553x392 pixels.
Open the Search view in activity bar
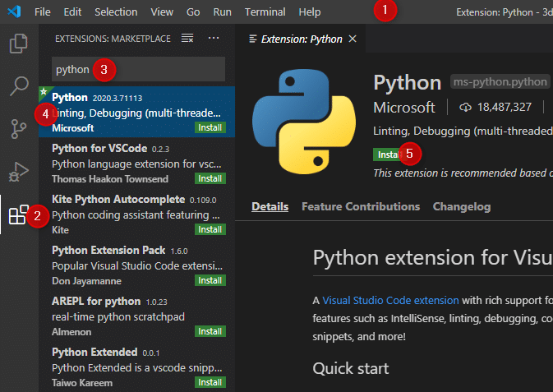click(x=19, y=86)
